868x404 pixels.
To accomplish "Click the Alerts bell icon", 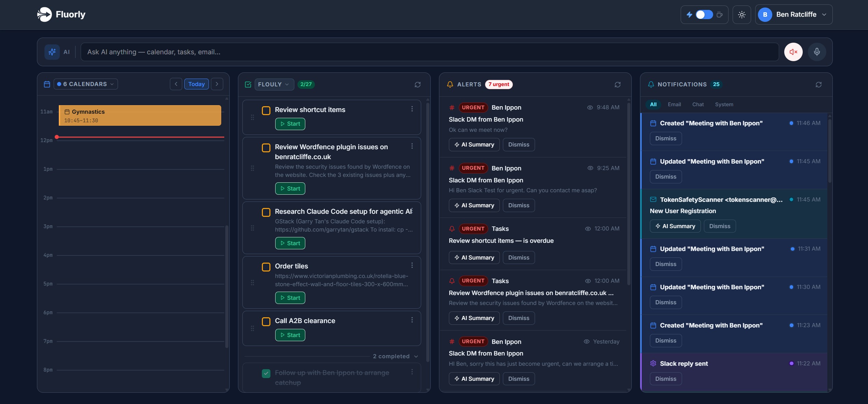I will tap(450, 84).
